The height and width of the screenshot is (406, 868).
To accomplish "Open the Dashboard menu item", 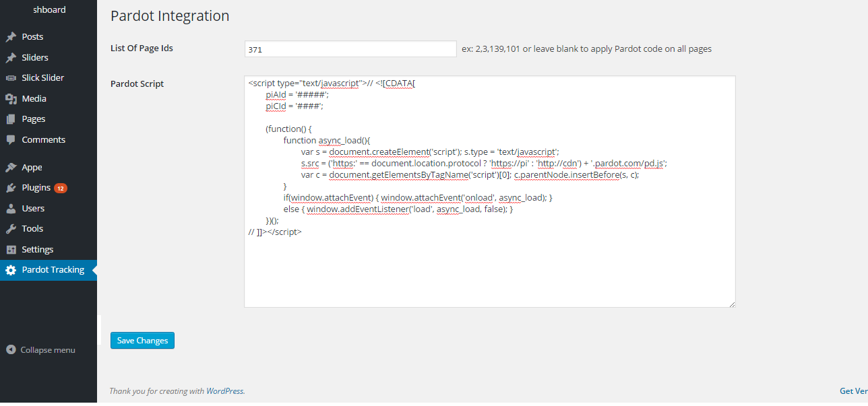I will click(x=49, y=10).
